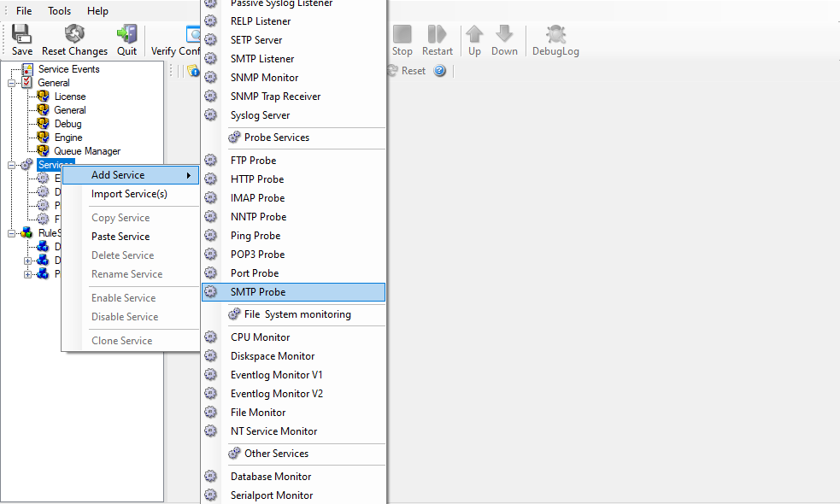This screenshot has height=504, width=840.
Task: Click the Save toolbar icon
Action: click(x=22, y=34)
